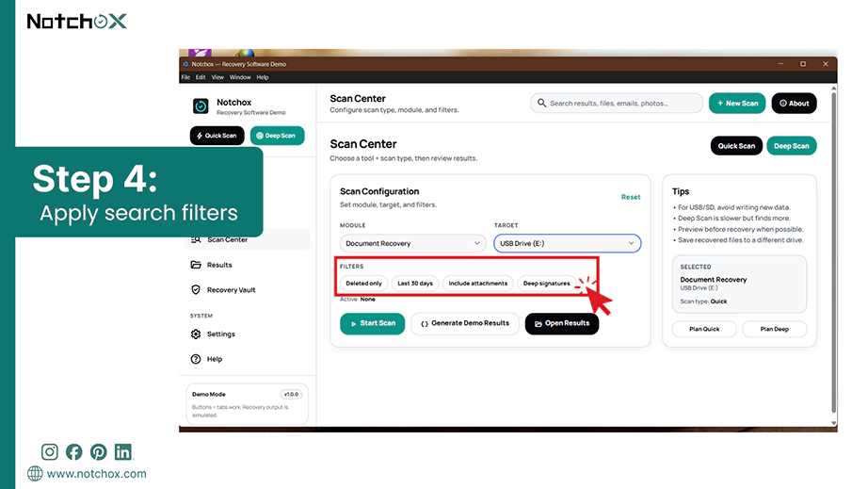Image resolution: width=868 pixels, height=489 pixels.
Task: Open the Help menu in menu bar
Action: point(263,77)
